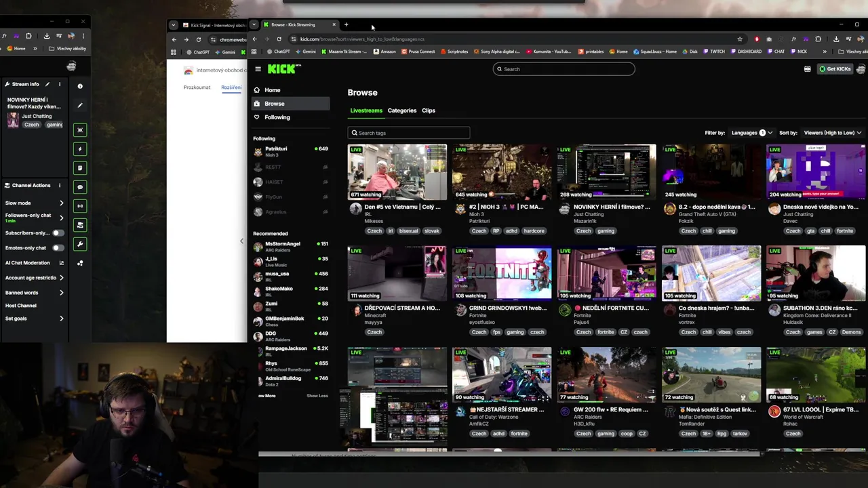Open Den #5 ve Vietnamu stream thumbnail
This screenshot has width=868, height=488.
pyautogui.click(x=397, y=171)
